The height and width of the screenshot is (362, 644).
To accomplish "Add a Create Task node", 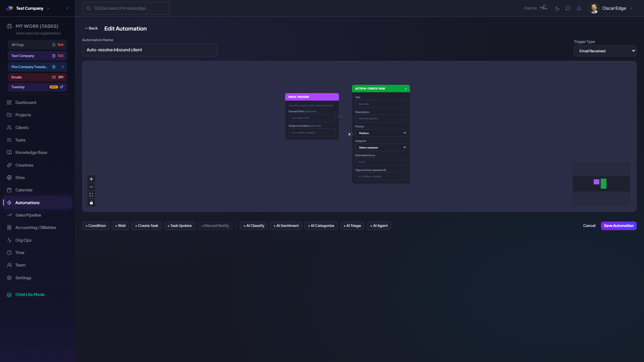I will (x=147, y=226).
